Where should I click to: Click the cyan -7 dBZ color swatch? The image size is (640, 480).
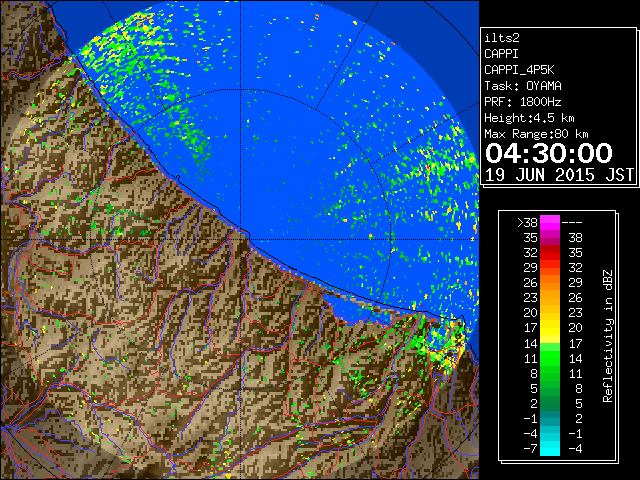[x=550, y=448]
